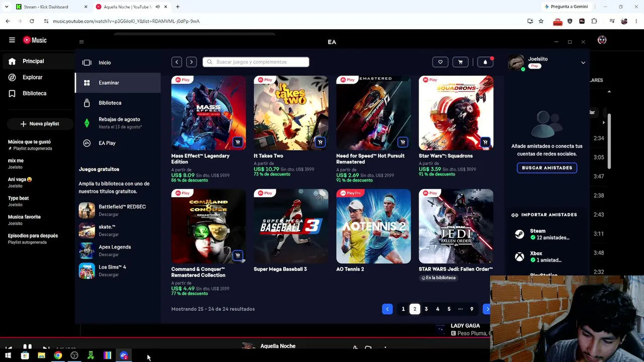Screen dimensions: 644x362
Task: Open File Explorer from the taskbar
Action: (x=41, y=356)
